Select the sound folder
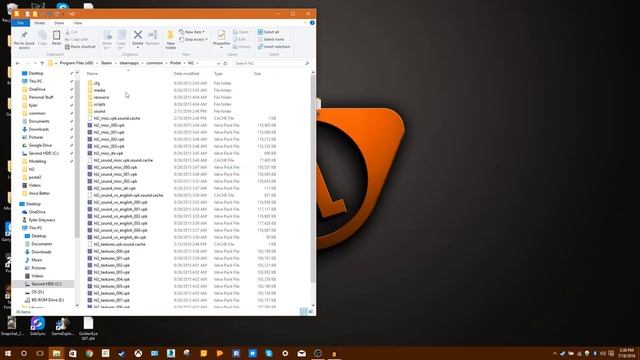The image size is (640, 360). pos(99,111)
